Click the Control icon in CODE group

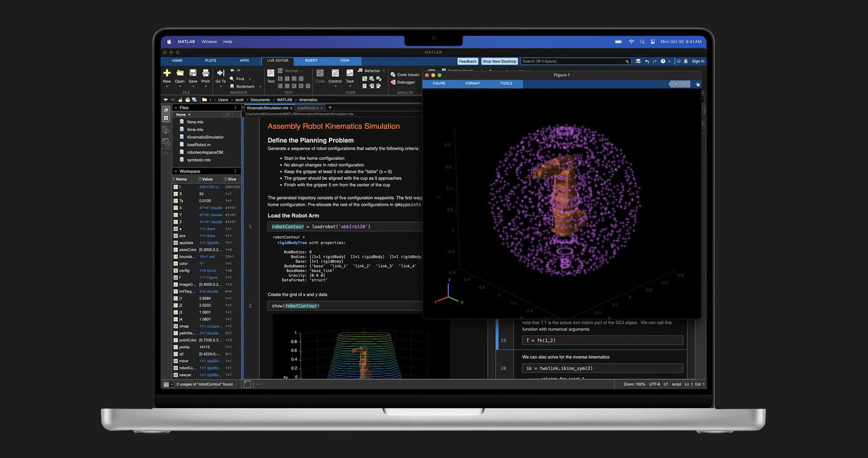[x=335, y=73]
